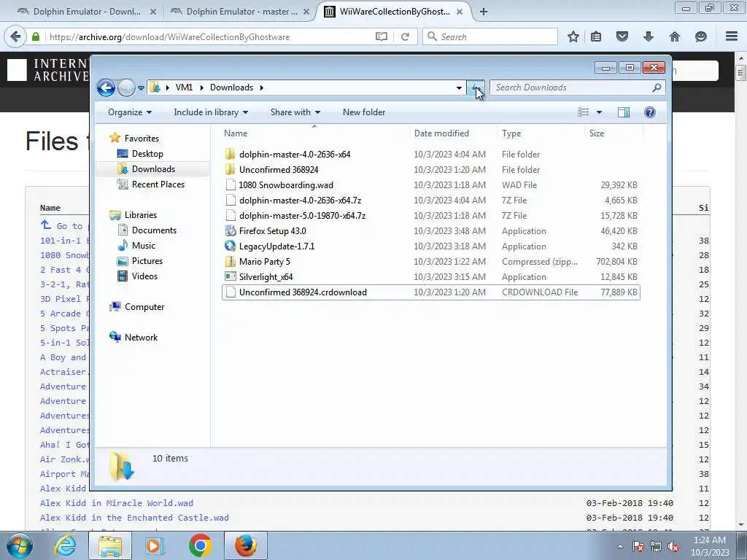This screenshot has width=747, height=560.
Task: Open Include in library menu
Action: (211, 112)
